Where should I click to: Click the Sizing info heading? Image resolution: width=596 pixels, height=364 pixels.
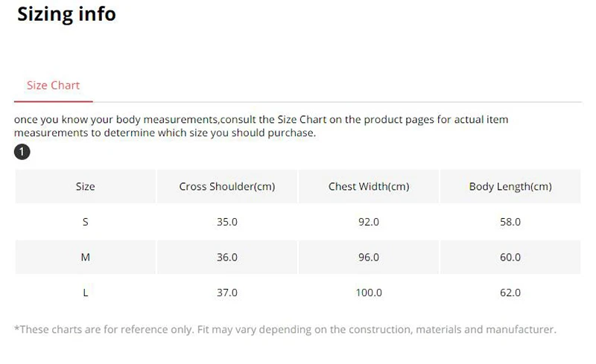tap(66, 14)
